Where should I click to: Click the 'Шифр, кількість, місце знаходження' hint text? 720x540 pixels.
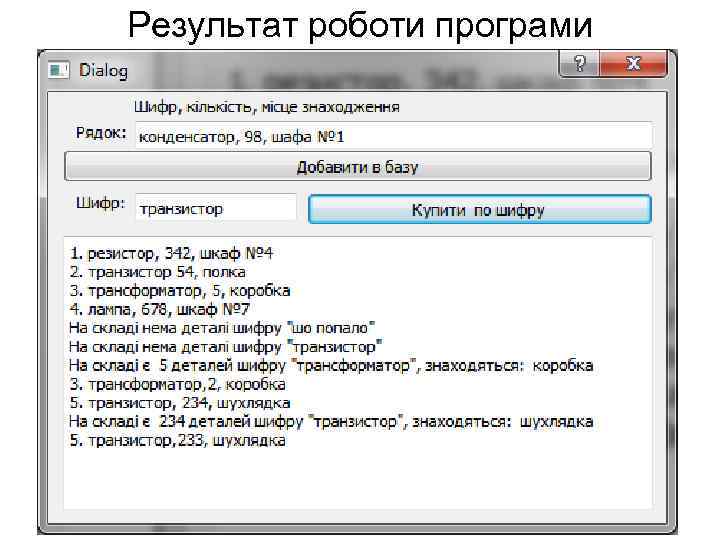tap(266, 107)
